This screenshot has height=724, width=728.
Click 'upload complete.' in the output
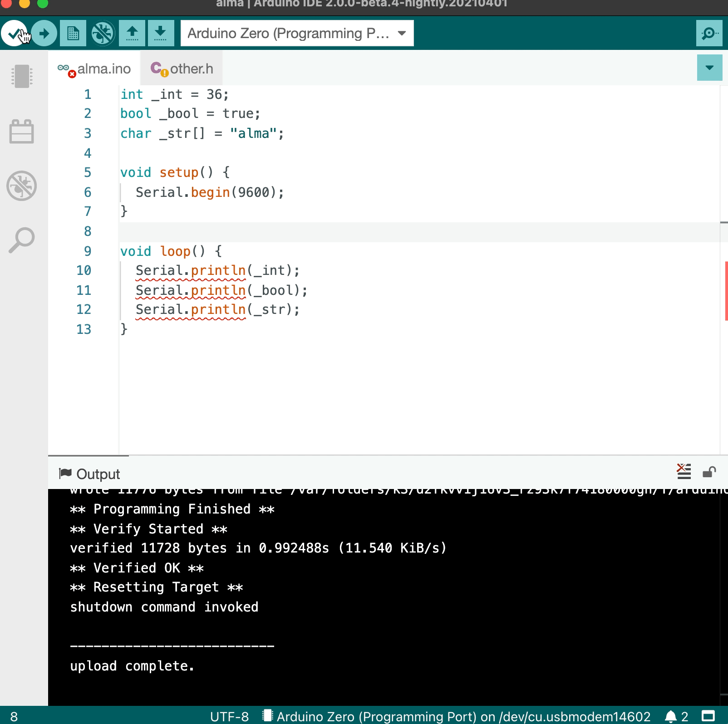point(132,666)
